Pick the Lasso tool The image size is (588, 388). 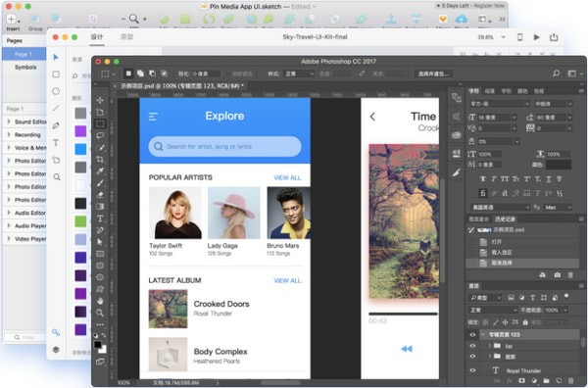pyautogui.click(x=100, y=135)
